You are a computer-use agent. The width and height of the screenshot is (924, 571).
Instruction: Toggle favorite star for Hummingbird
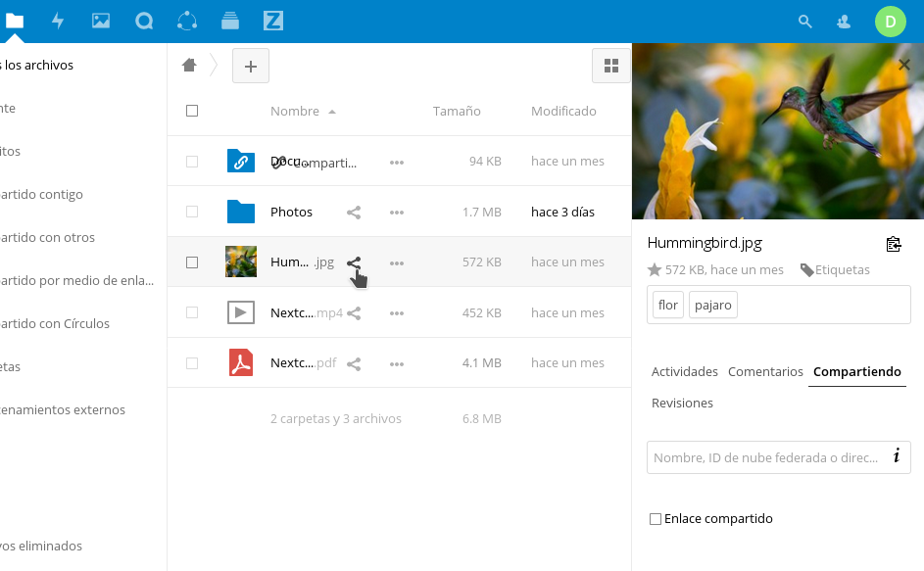pyautogui.click(x=655, y=270)
